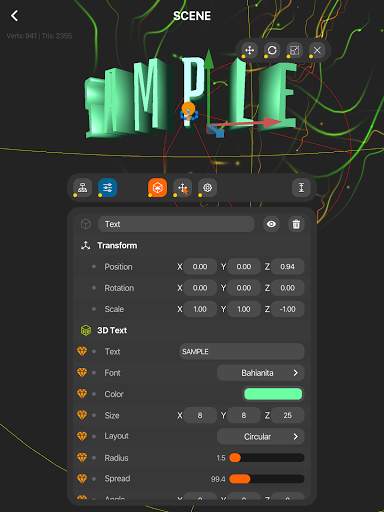Adjust the Radius slider
384x512 pixels.
tap(266, 458)
